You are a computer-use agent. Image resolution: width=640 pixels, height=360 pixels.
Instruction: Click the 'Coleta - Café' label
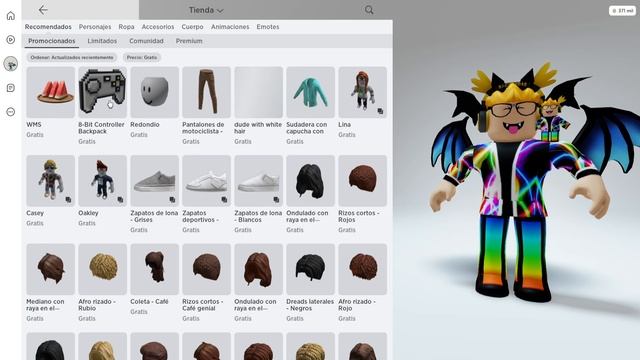point(149,302)
